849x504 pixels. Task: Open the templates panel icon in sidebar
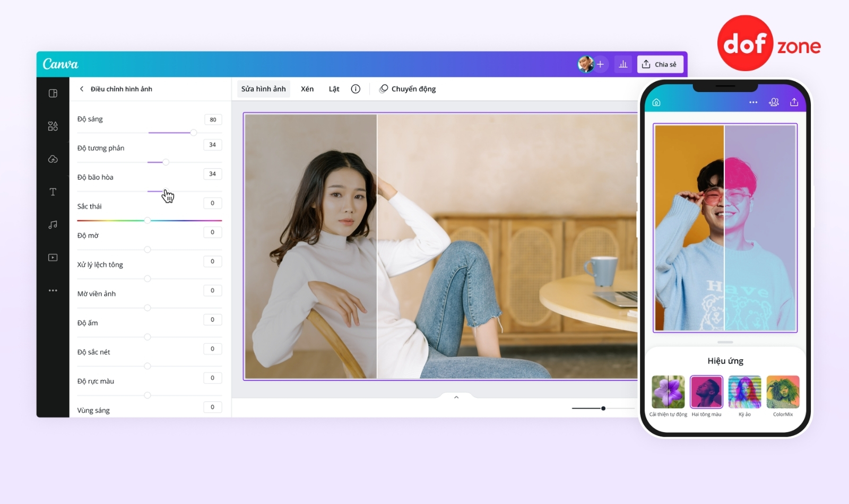click(53, 93)
